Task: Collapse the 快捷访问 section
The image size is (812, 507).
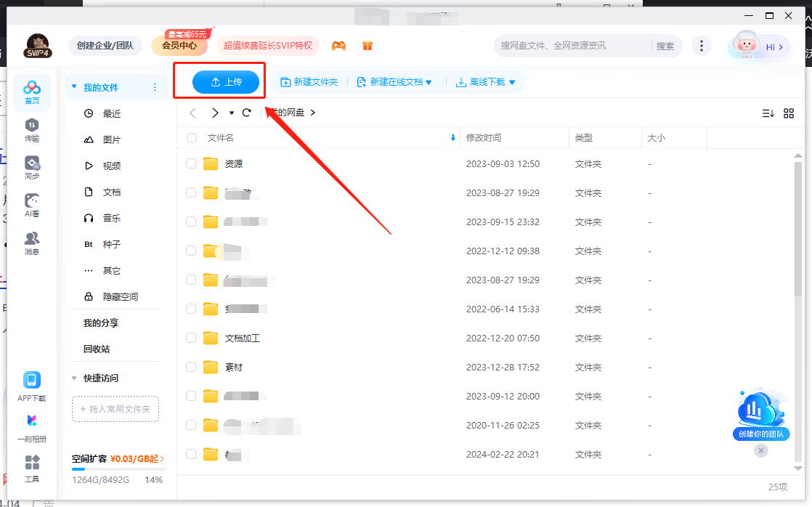Action: click(73, 378)
